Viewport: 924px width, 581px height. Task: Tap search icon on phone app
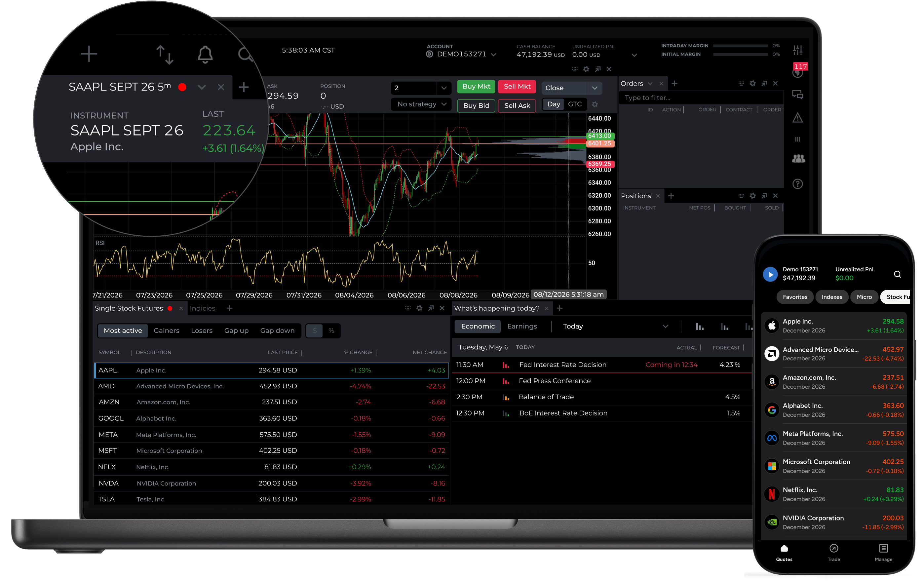pos(897,274)
